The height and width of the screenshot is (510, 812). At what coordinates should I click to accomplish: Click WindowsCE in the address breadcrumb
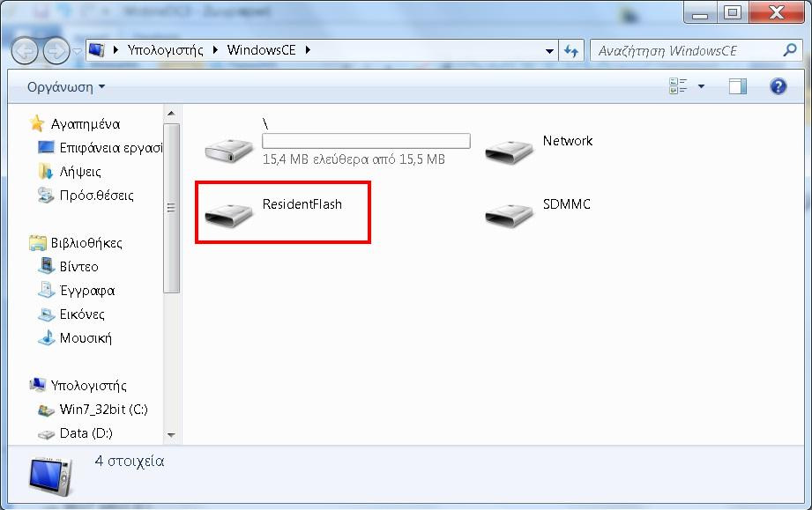[261, 50]
